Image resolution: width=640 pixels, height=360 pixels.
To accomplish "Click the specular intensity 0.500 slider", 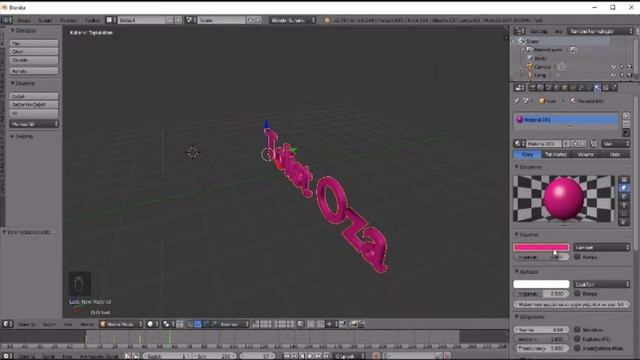I will pyautogui.click(x=541, y=293).
